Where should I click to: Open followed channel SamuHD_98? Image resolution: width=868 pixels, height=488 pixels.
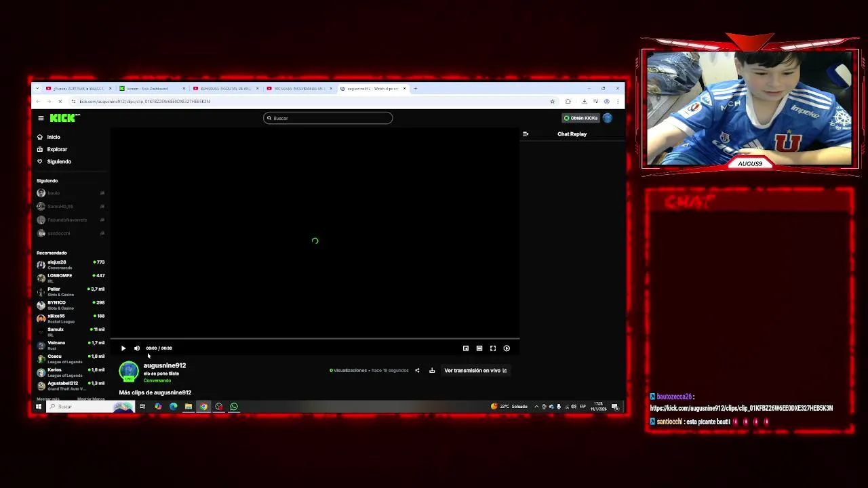[71, 206]
